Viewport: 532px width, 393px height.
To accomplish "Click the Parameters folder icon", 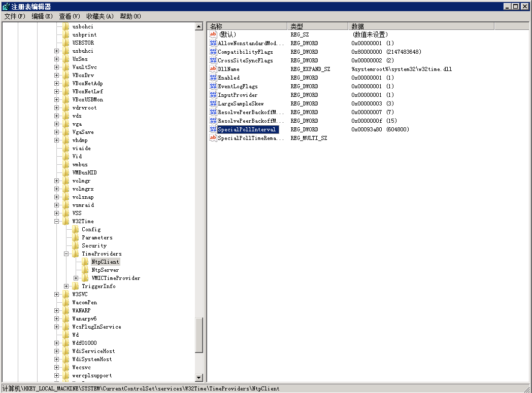I will point(76,237).
